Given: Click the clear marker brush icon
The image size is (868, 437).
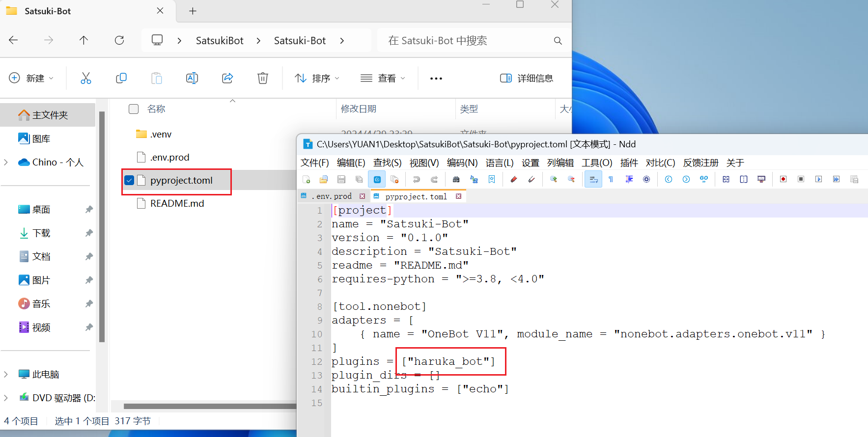Looking at the screenshot, I should (532, 180).
